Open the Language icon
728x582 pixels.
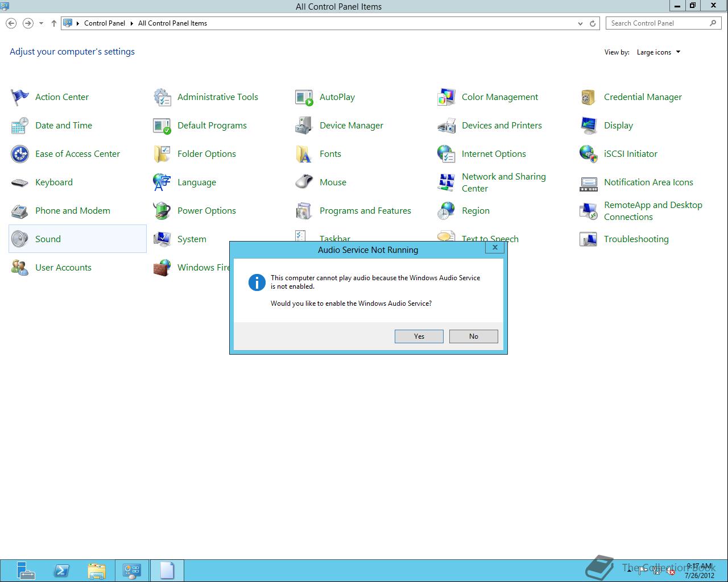162,182
